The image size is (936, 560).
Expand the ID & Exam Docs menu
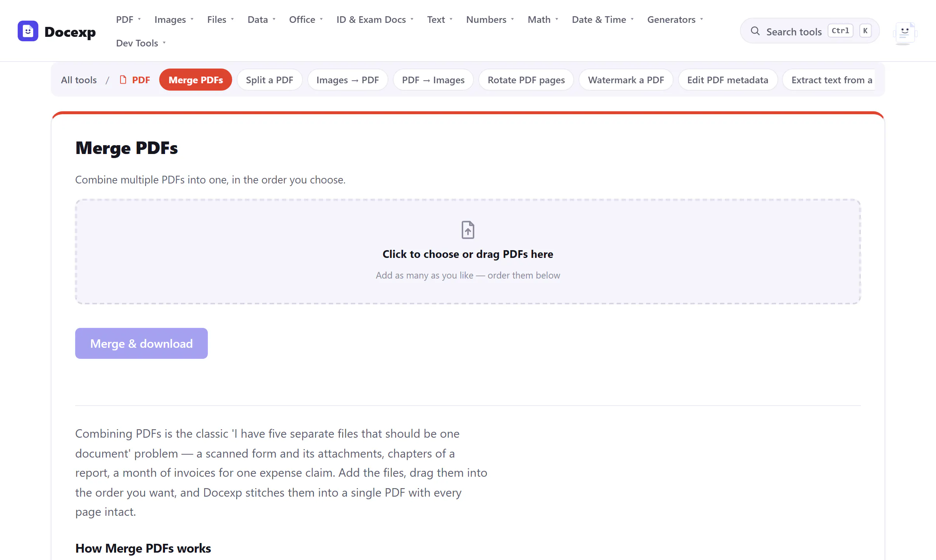[375, 19]
